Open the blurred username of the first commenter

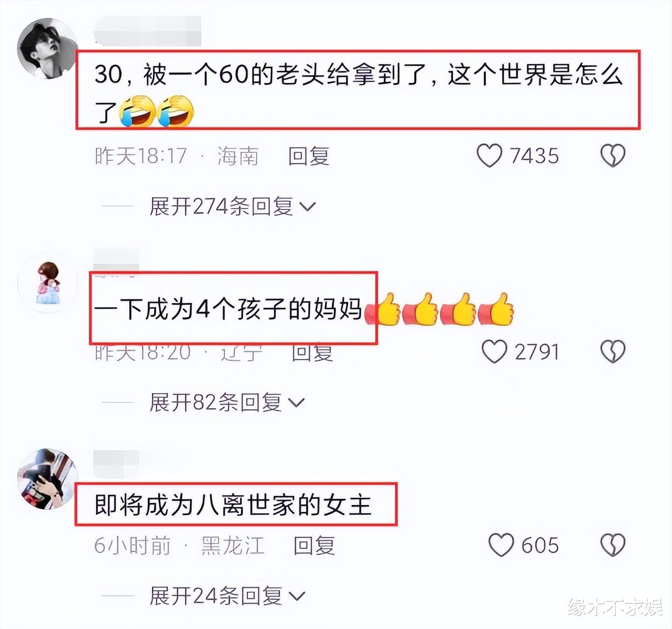coord(147,30)
